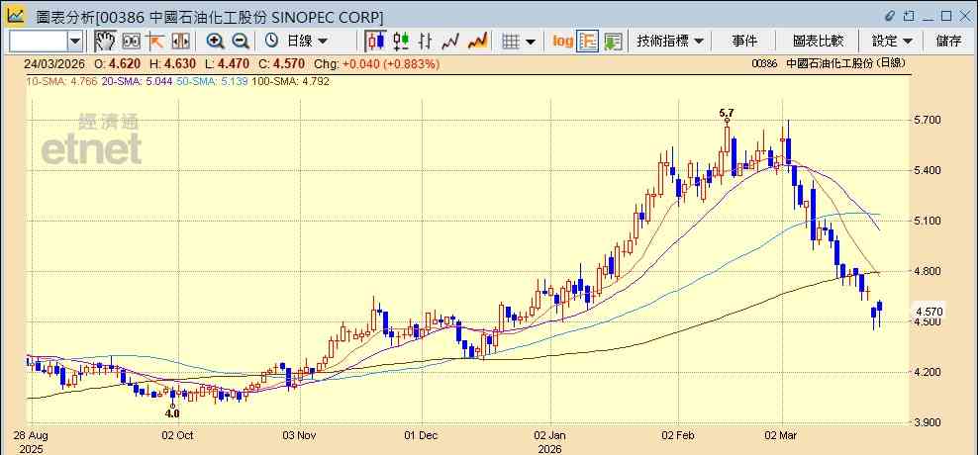Click the clock icon beside 日線
This screenshot has height=455, width=980.
coord(271,42)
